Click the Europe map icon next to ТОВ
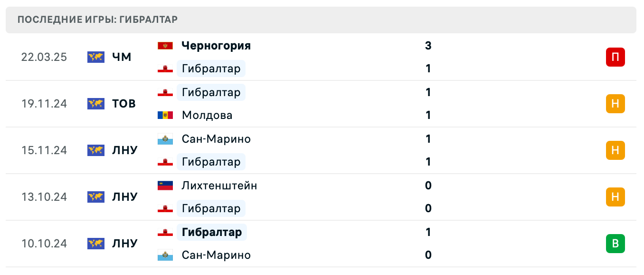This screenshot has width=644, height=275. pyautogui.click(x=95, y=104)
